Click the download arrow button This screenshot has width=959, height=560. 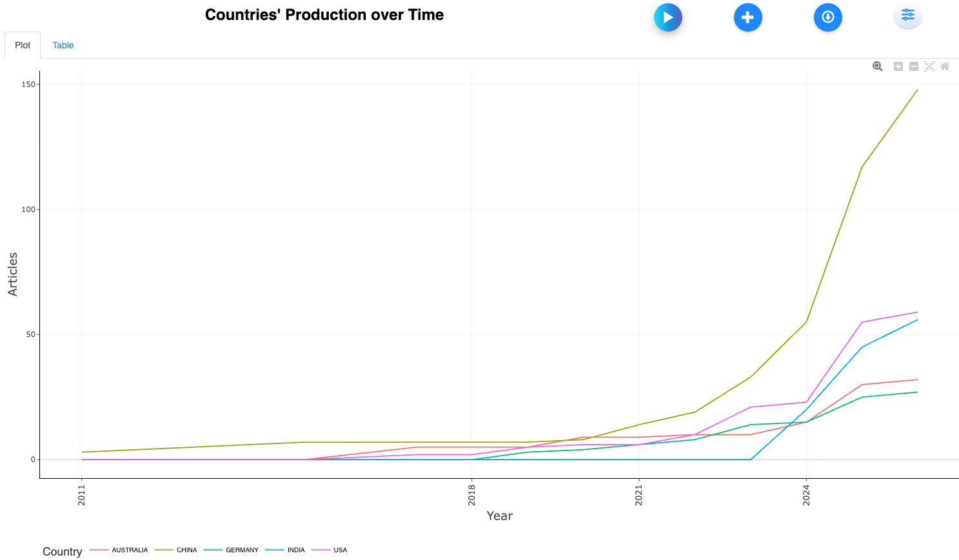click(x=827, y=17)
